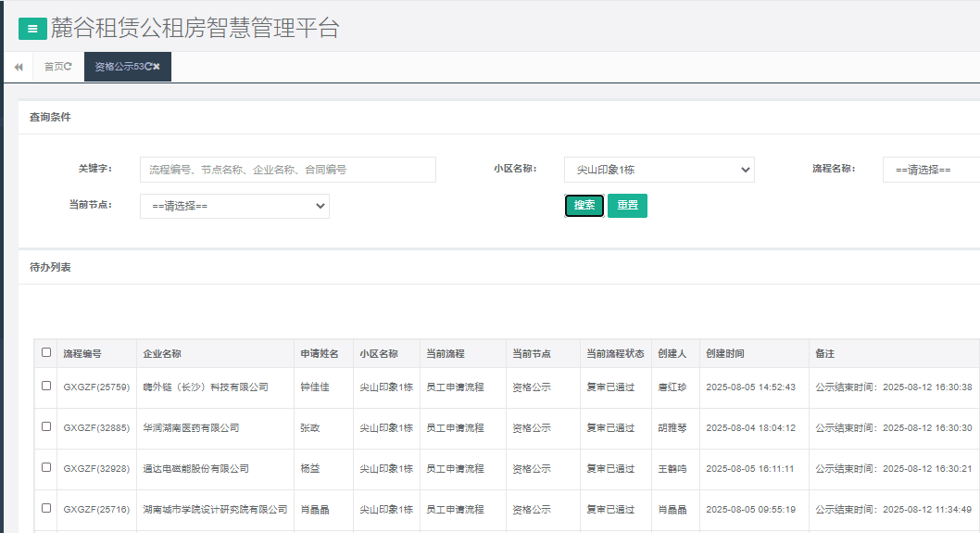Open the 流程名称 select box

(x=930, y=170)
